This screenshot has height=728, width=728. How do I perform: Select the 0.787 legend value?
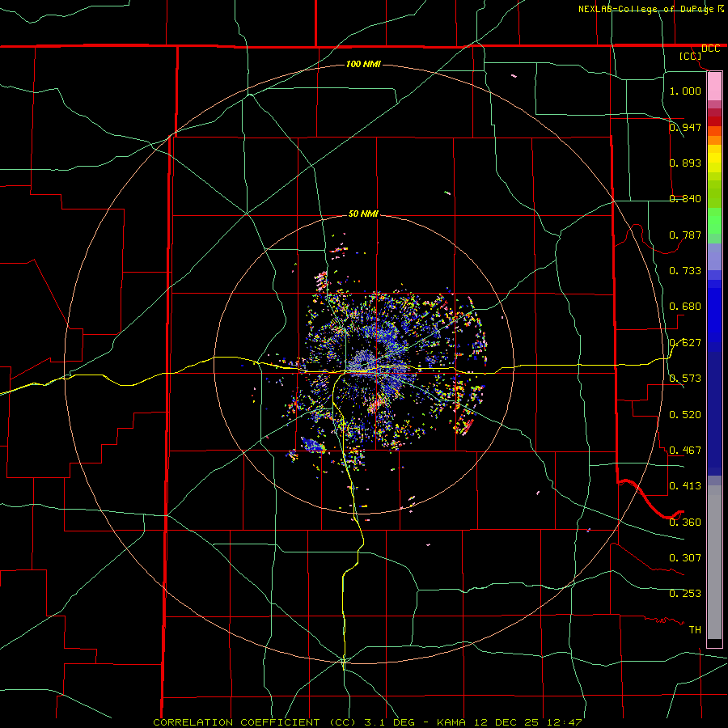coord(685,235)
